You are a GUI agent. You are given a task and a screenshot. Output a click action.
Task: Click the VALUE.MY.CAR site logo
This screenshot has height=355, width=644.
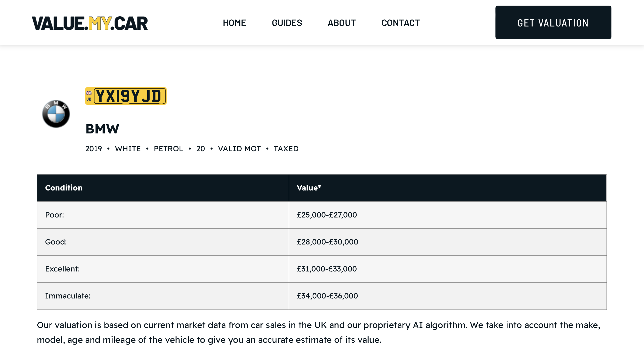pos(90,23)
